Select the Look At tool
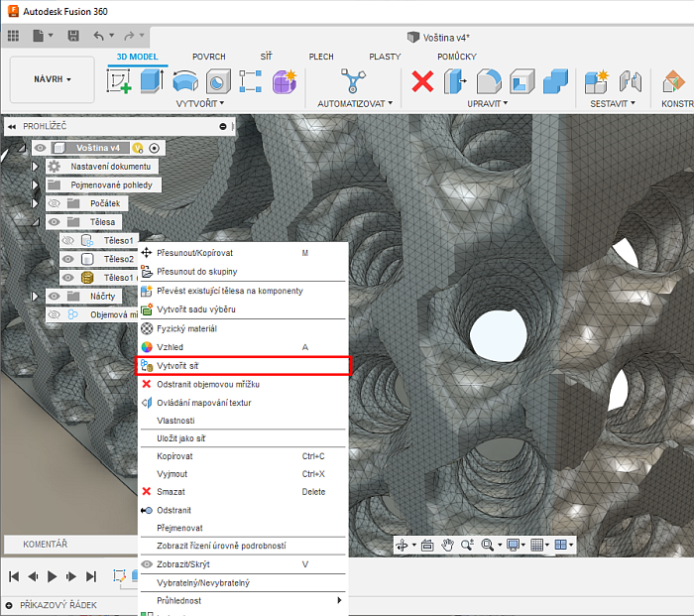694x616 pixels. [x=427, y=545]
